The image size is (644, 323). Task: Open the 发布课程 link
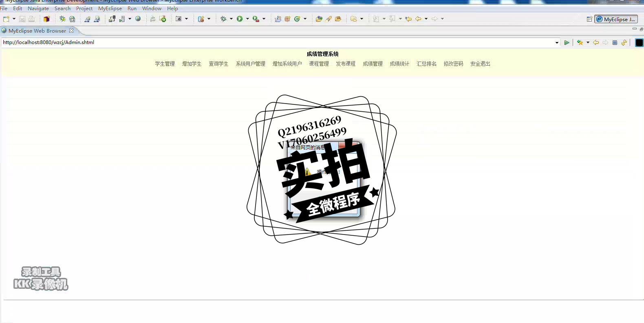[x=346, y=64]
